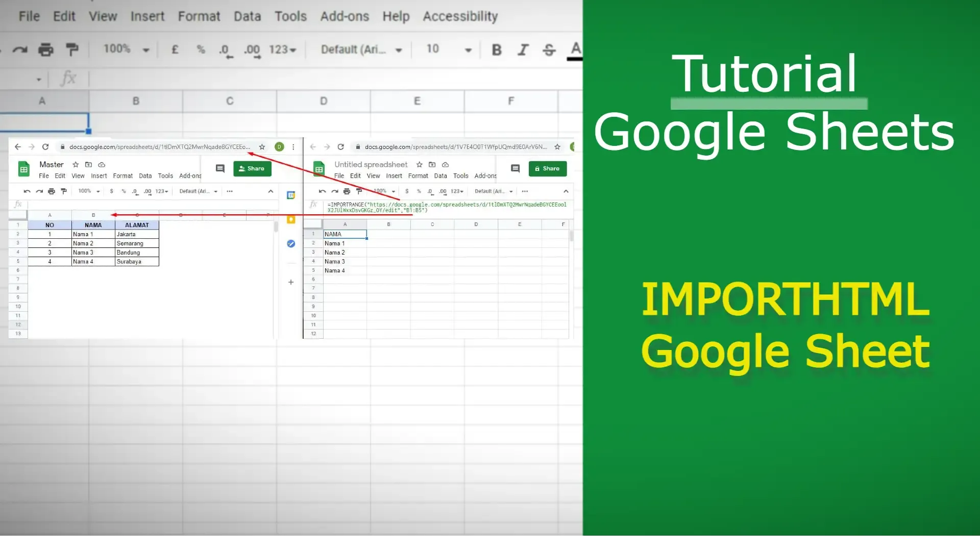The width and height of the screenshot is (980, 551).
Task: Select the paint format roller in the large toolbar
Action: tap(72, 49)
